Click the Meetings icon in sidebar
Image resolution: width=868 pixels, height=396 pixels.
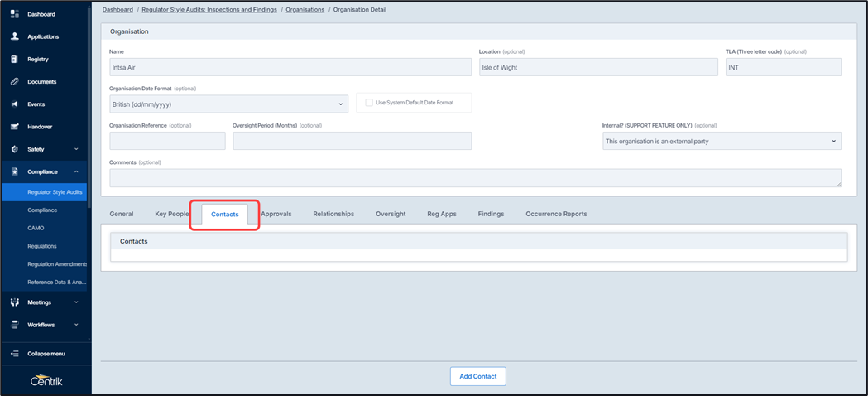[14, 302]
